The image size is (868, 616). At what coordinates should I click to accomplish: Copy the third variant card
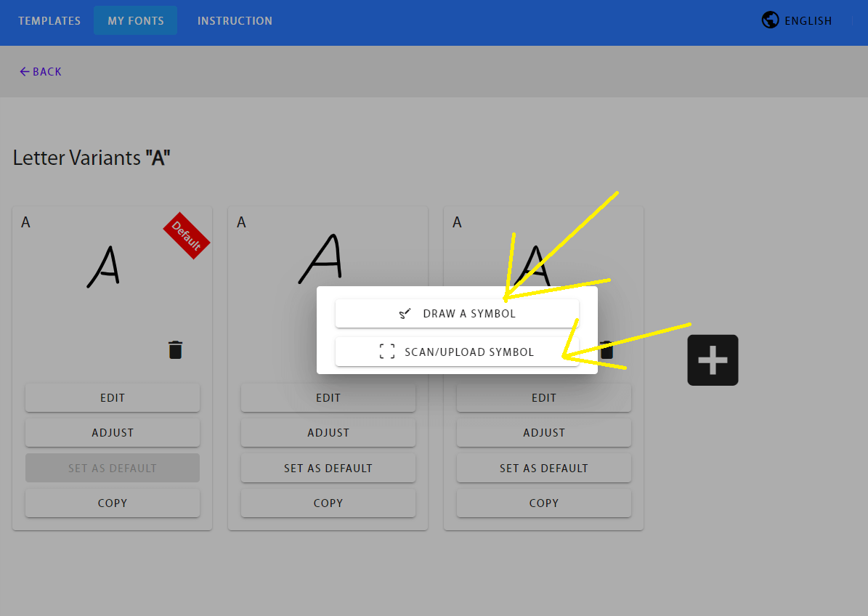click(543, 503)
